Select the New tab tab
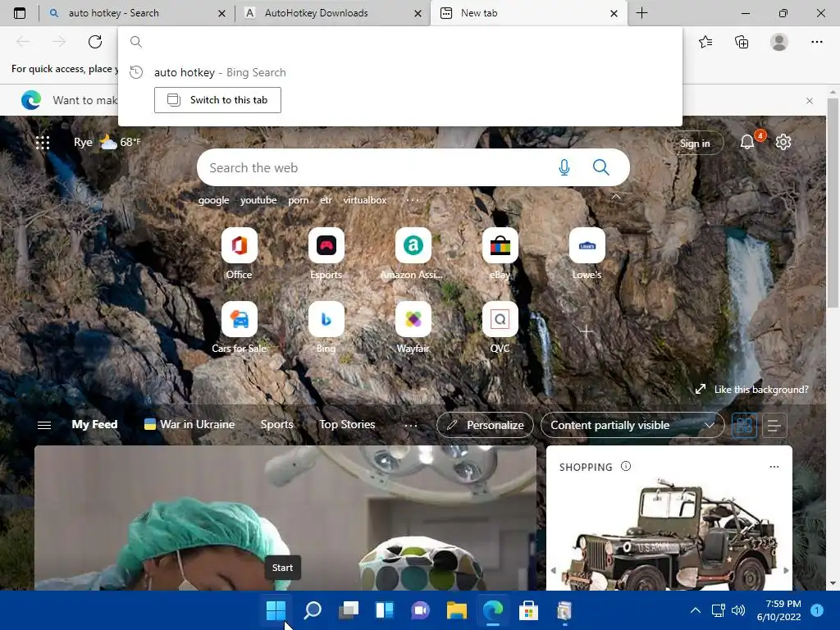 527,13
